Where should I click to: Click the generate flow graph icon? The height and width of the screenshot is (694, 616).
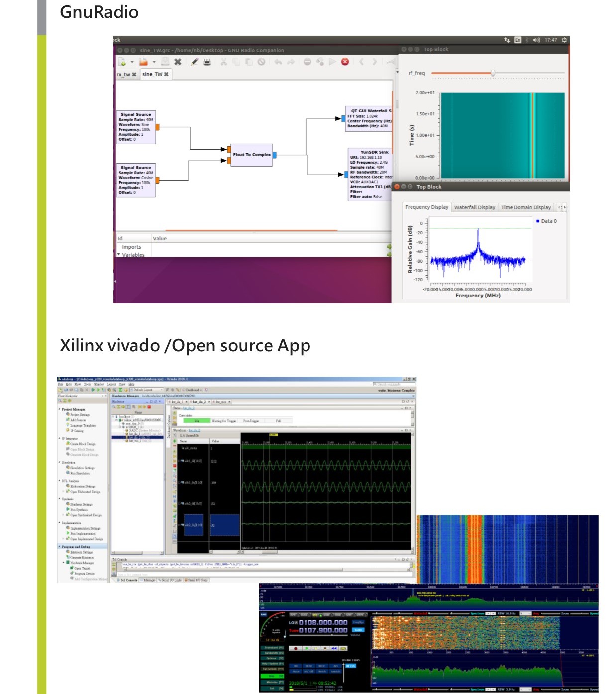point(320,62)
